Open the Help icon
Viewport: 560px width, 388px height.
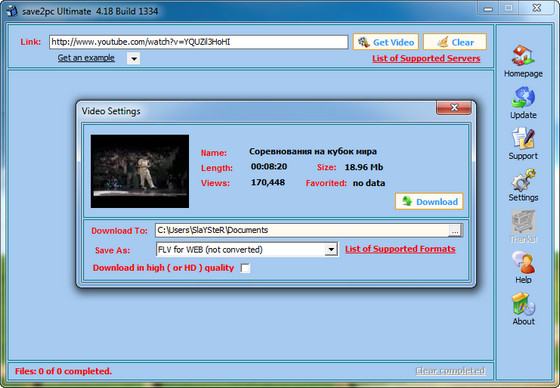[x=523, y=263]
